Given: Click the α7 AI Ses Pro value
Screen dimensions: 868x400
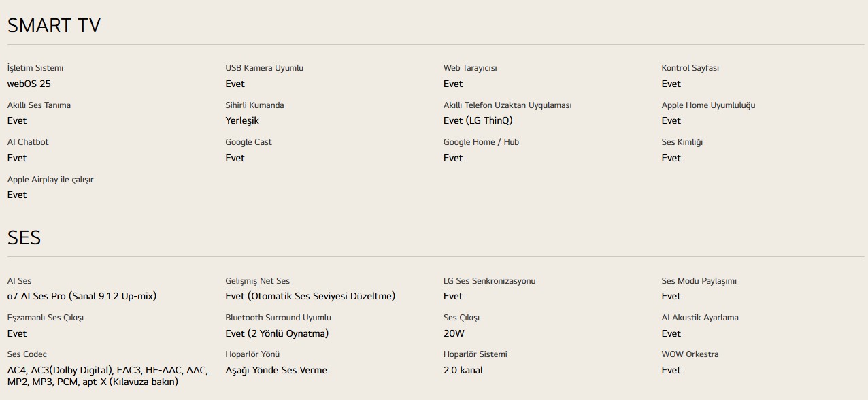Looking at the screenshot, I should pos(82,297).
